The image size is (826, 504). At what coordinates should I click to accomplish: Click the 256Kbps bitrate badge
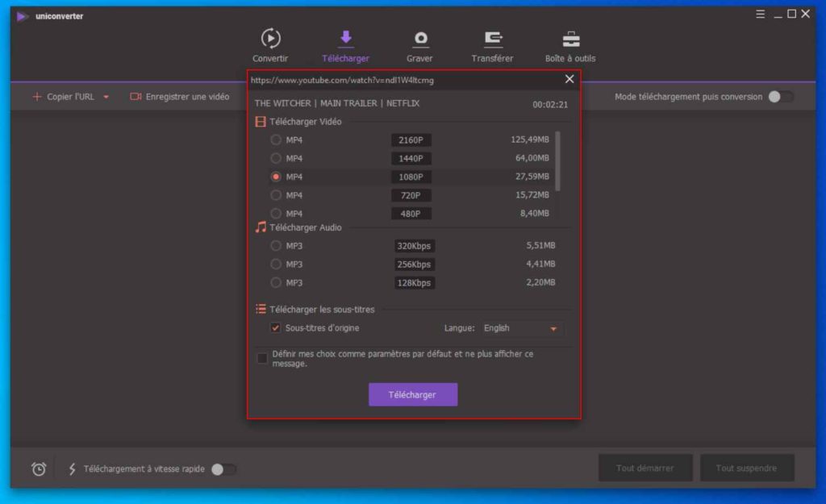[414, 264]
